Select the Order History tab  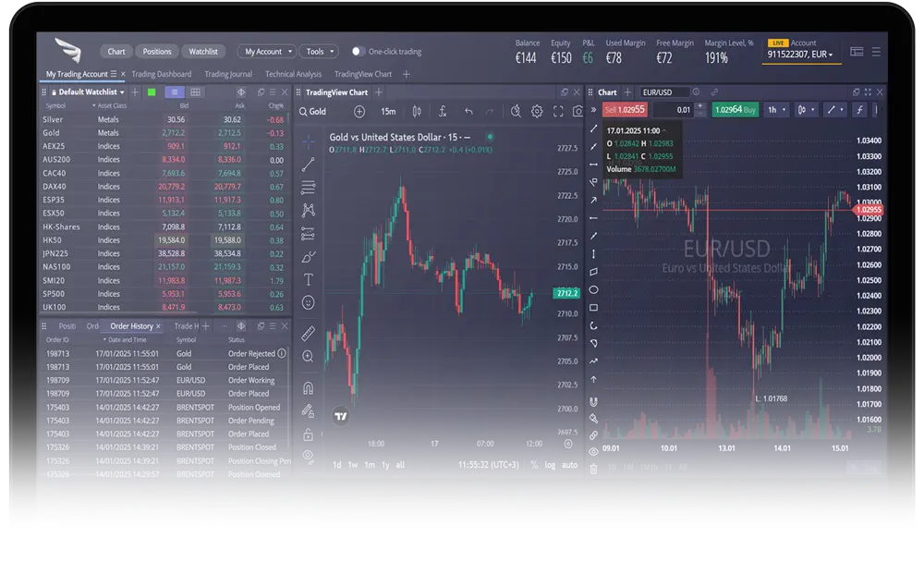click(x=131, y=326)
